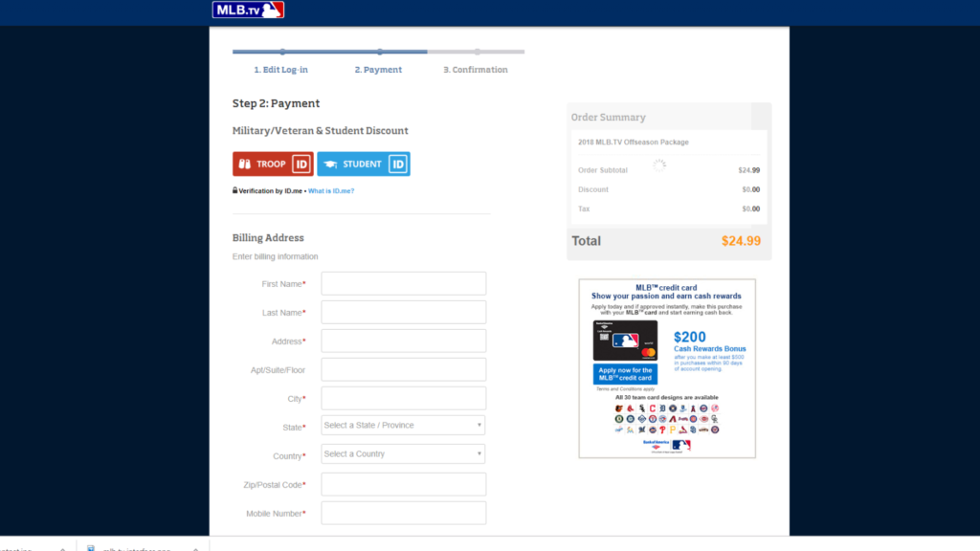
Task: Go to step 1 Edit Log-in
Action: 280,69
